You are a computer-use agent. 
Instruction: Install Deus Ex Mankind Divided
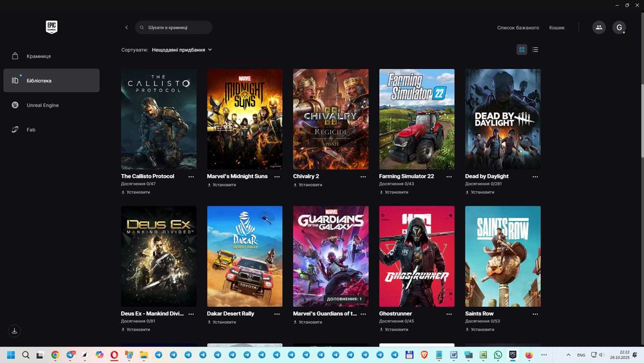point(135,329)
